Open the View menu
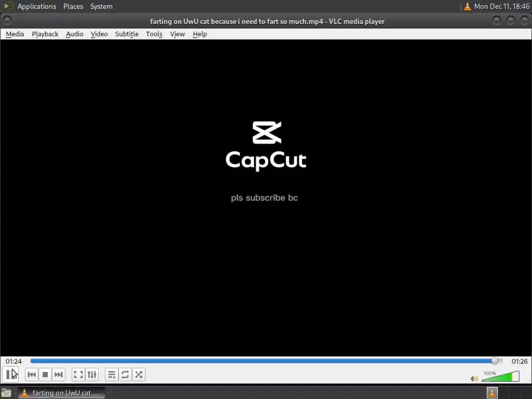The height and width of the screenshot is (399, 532). point(178,34)
